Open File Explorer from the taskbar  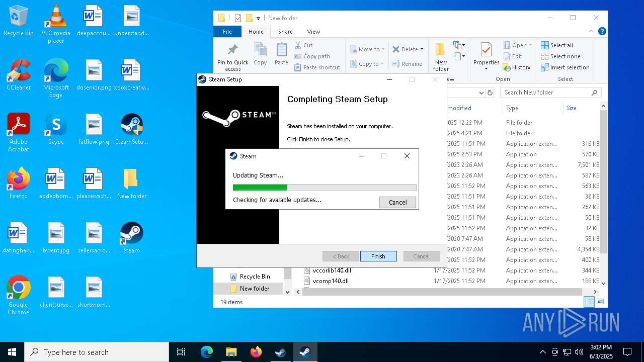point(231,352)
